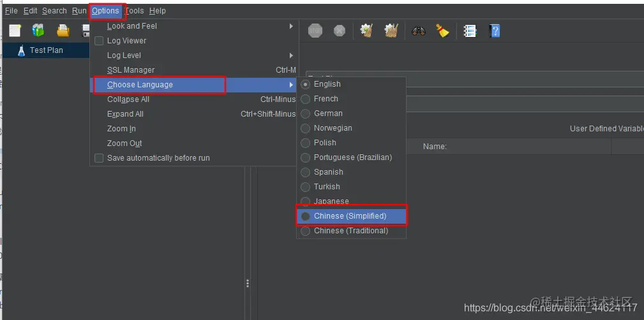644x320 pixels.
Task: Select French as the language
Action: coord(351,99)
